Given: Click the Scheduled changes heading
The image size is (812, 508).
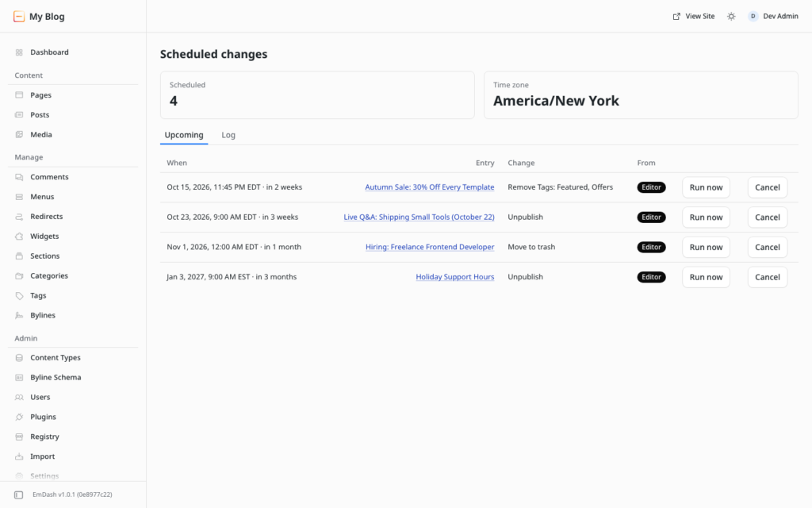Looking at the screenshot, I should tap(213, 54).
